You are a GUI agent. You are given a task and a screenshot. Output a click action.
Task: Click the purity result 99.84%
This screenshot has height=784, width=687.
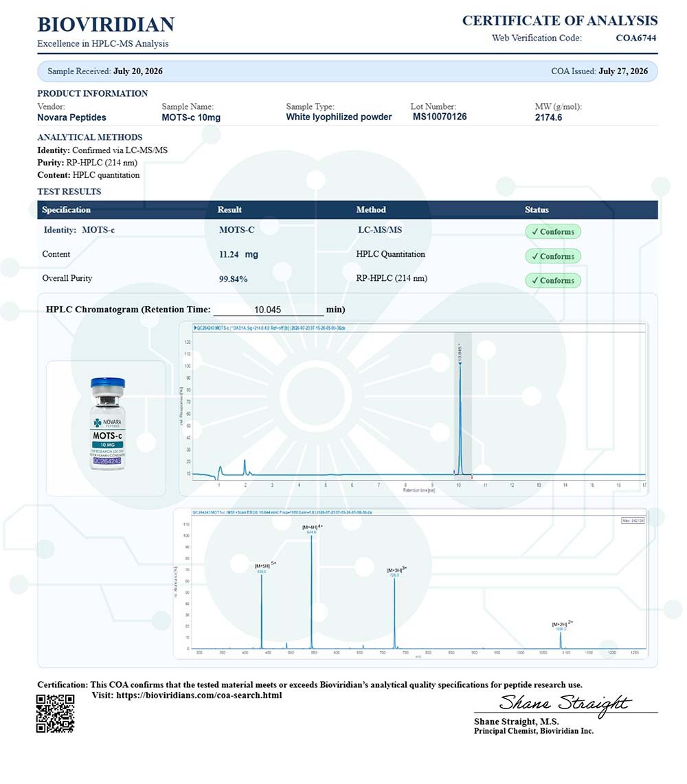tap(233, 279)
